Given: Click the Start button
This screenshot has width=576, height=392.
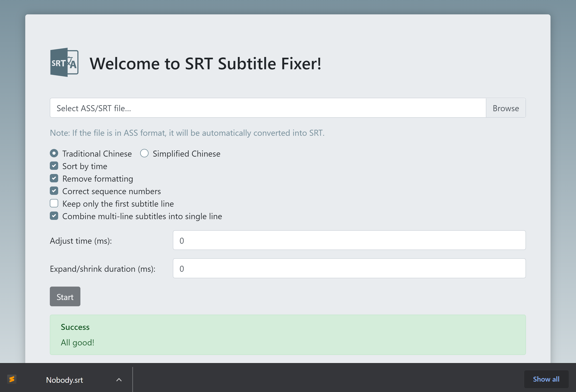Looking at the screenshot, I should coord(65,297).
